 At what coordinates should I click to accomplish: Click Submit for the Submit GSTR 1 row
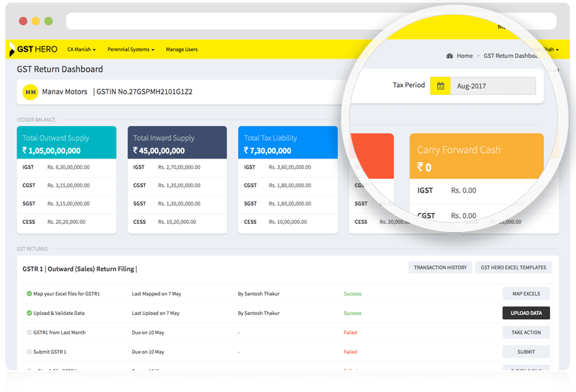coord(526,352)
